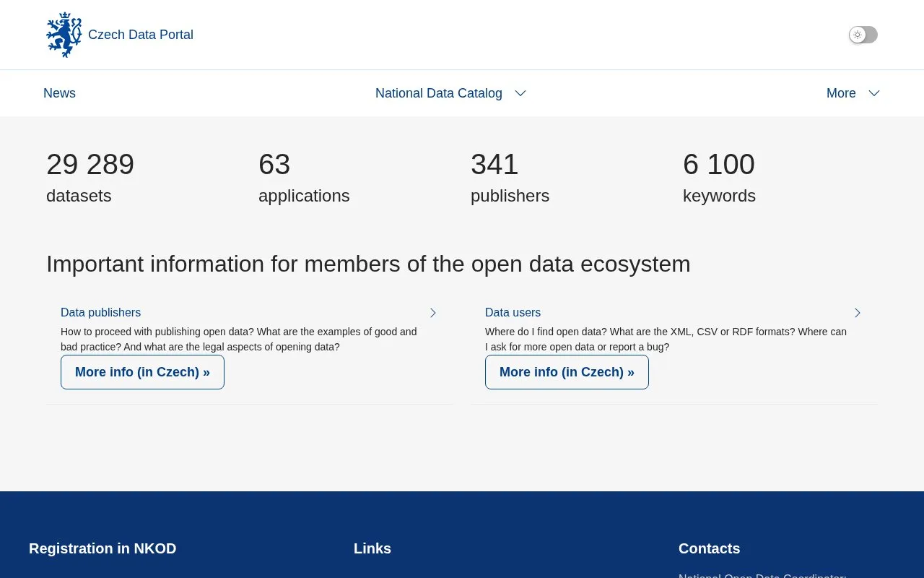
Task: Click the arrow beside Data publishers
Action: pyautogui.click(x=433, y=313)
